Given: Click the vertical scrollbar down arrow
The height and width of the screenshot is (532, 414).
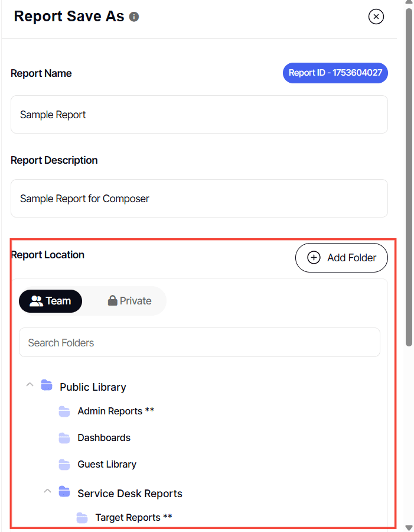Looking at the screenshot, I should (x=409, y=528).
